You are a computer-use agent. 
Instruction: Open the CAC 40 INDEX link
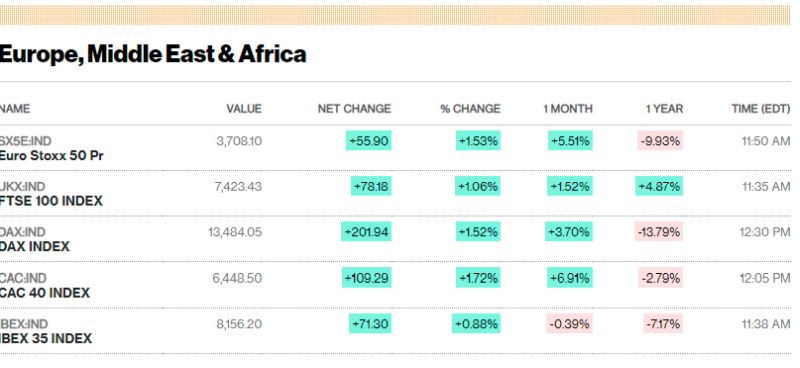[x=45, y=293]
